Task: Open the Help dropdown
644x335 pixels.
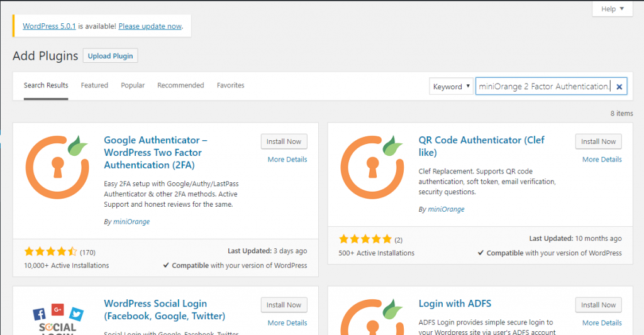Action: (613, 9)
